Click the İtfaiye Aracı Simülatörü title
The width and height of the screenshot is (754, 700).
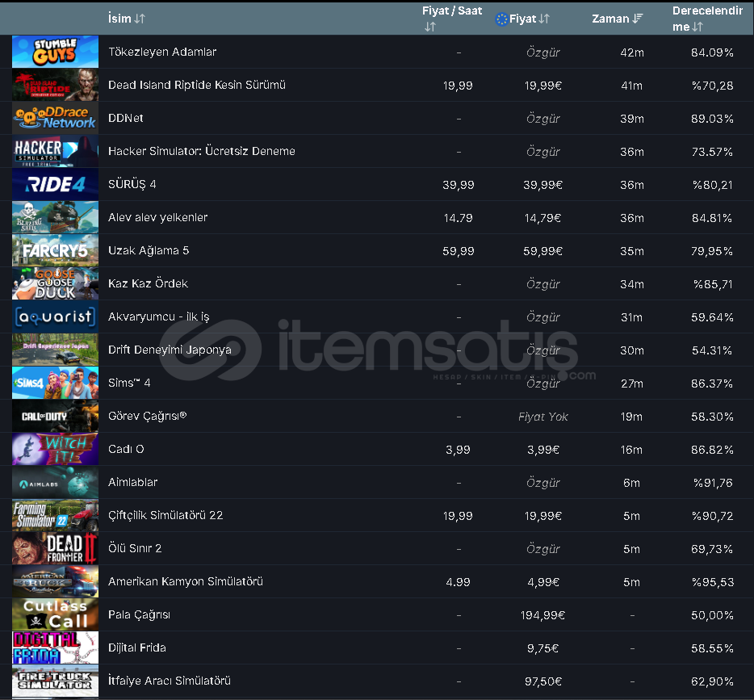point(170,681)
